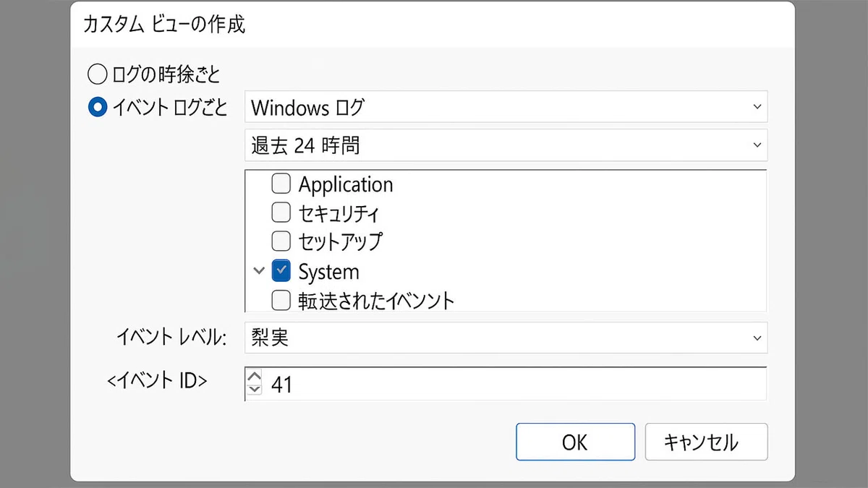This screenshot has width=868, height=488.
Task: Click the イベント レベル: label
Action: (x=171, y=338)
